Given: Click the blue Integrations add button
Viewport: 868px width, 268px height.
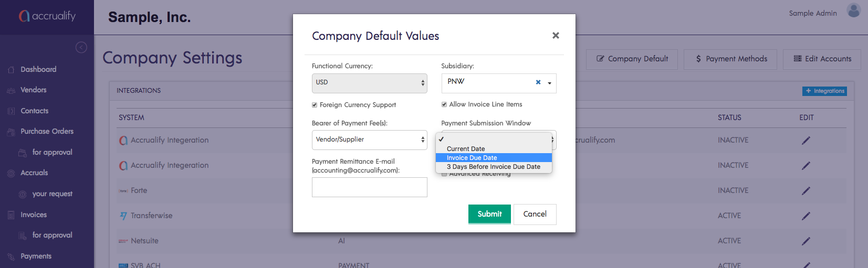Looking at the screenshot, I should [x=824, y=91].
